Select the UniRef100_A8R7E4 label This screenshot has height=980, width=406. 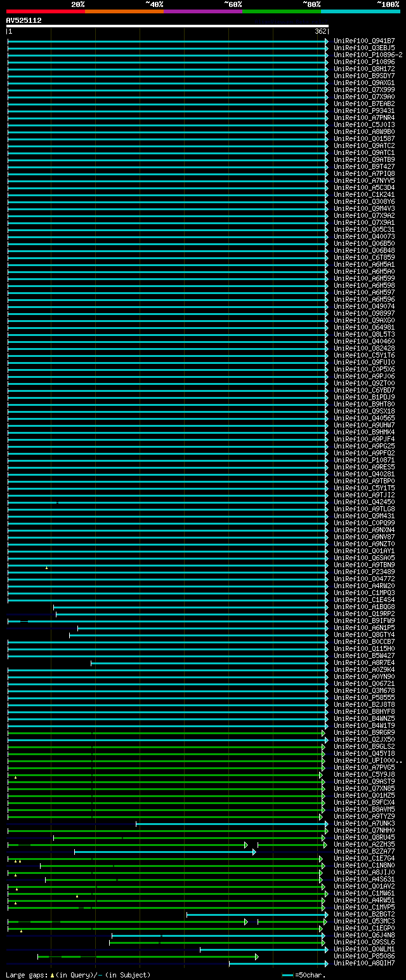click(x=364, y=663)
